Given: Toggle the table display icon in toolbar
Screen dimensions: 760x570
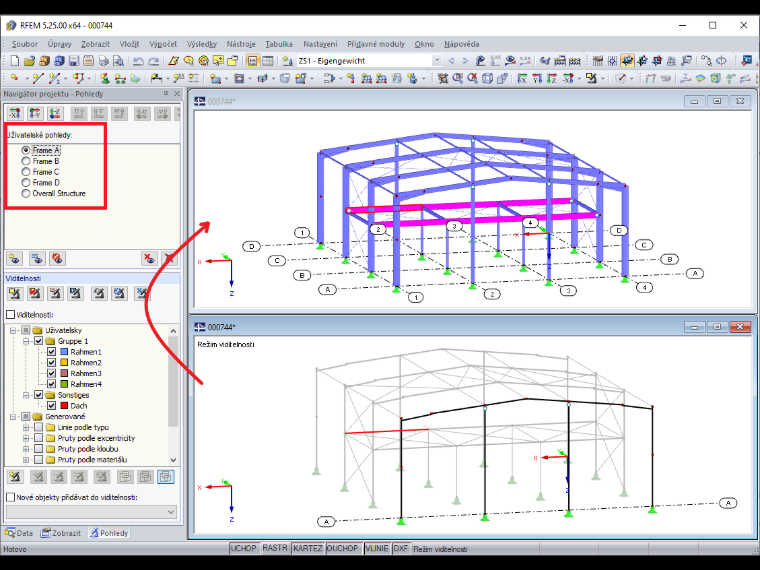Looking at the screenshot, I should tap(268, 61).
